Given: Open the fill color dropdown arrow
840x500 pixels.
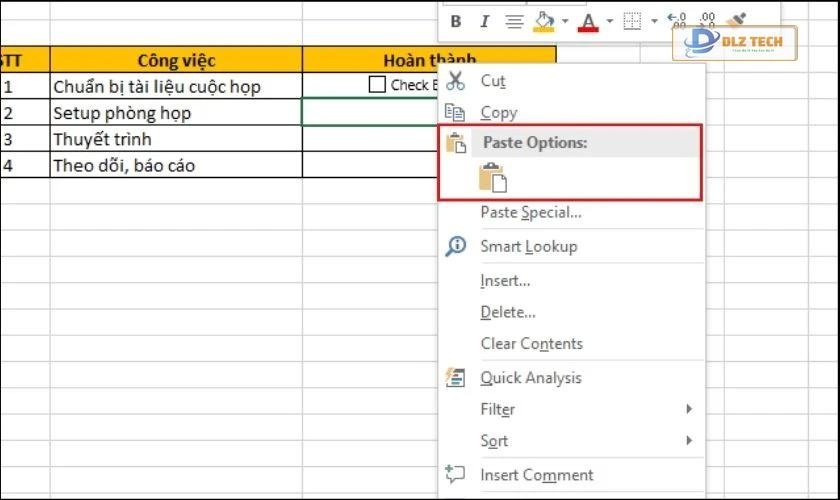Looking at the screenshot, I should tap(565, 21).
